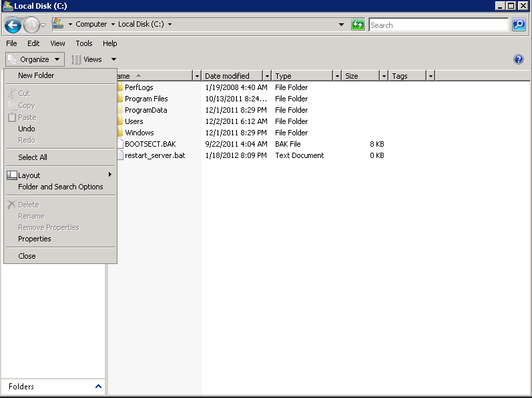Viewport: 532px width, 398px height.
Task: Select the BOOTSECT.BAK file name
Action: coord(150,144)
